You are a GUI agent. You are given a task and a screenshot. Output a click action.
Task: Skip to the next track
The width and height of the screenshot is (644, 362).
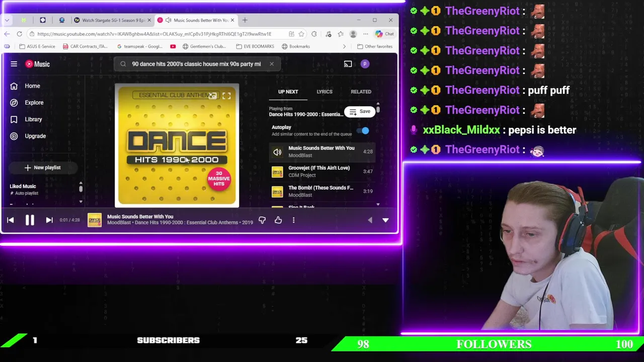(49, 220)
